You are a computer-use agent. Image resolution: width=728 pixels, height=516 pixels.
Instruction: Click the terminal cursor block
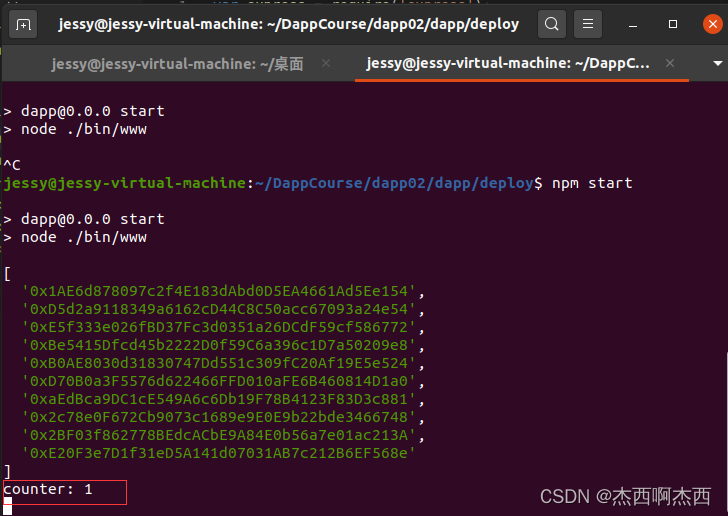point(7,506)
